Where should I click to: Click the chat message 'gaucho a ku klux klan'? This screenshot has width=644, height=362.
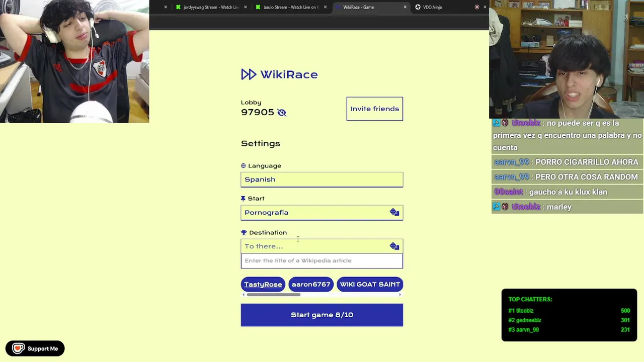click(x=568, y=192)
